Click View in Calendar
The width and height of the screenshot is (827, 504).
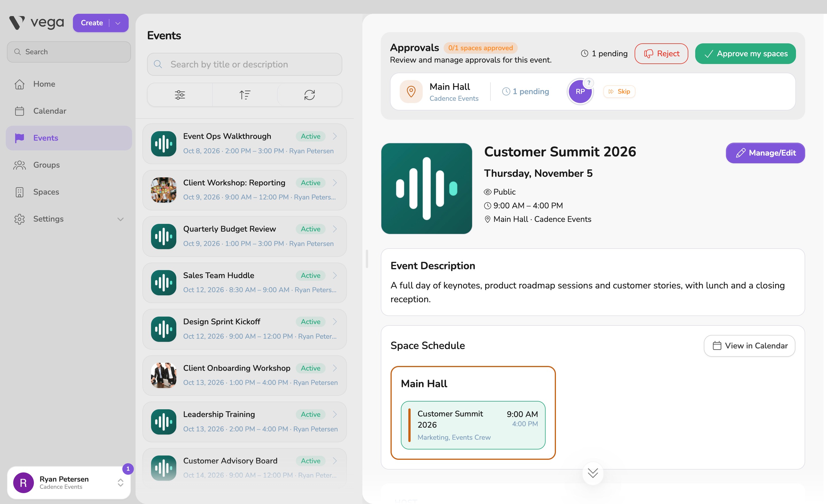pyautogui.click(x=749, y=346)
